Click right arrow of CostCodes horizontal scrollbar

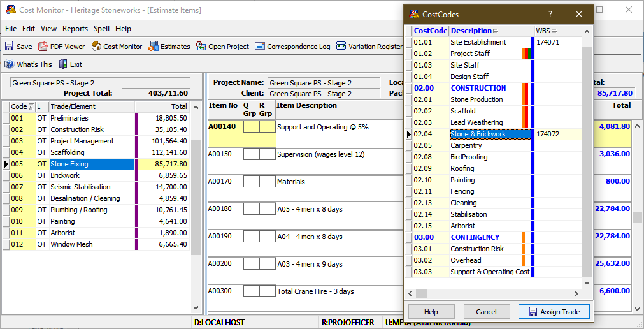(x=576, y=294)
